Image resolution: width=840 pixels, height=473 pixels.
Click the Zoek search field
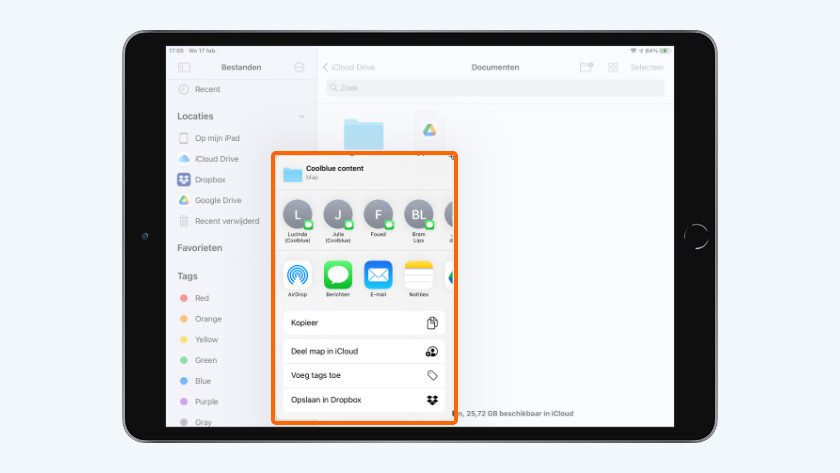click(x=495, y=88)
